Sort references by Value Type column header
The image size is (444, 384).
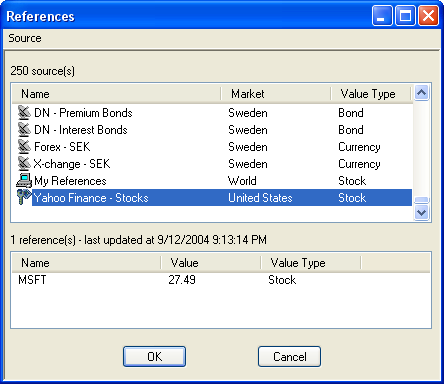(311, 263)
